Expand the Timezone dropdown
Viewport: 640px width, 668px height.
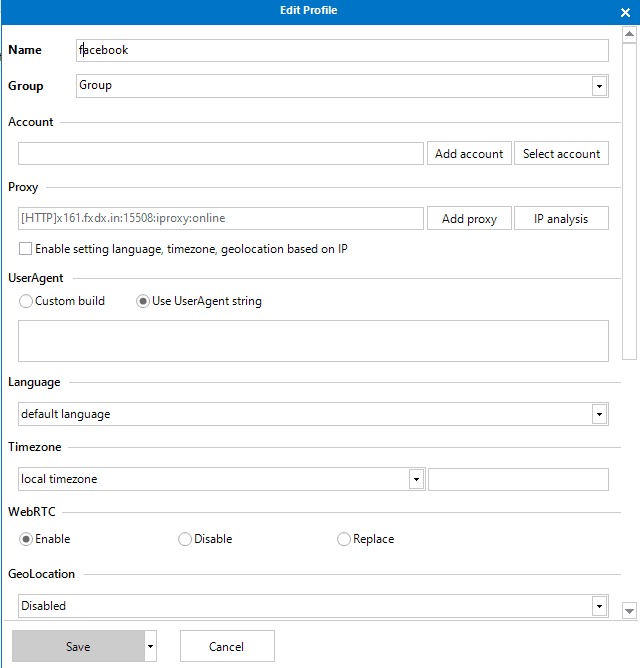tap(416, 479)
